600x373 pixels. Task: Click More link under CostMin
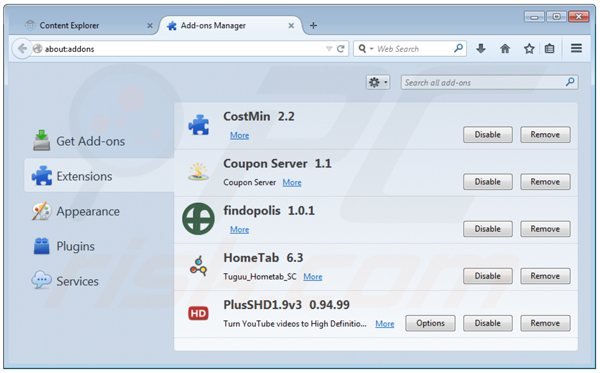coord(240,135)
